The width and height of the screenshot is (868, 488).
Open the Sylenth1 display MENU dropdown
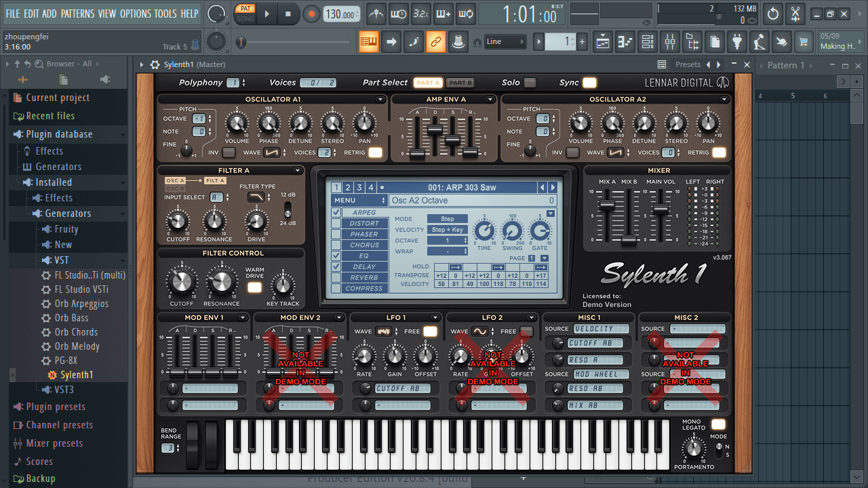pyautogui.click(x=359, y=201)
